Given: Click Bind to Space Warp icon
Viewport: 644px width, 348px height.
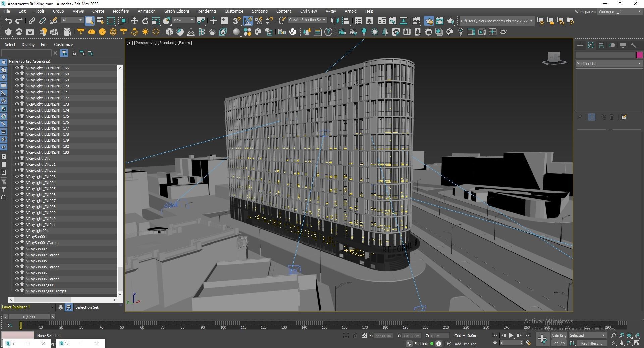Looking at the screenshot, I should tap(53, 21).
